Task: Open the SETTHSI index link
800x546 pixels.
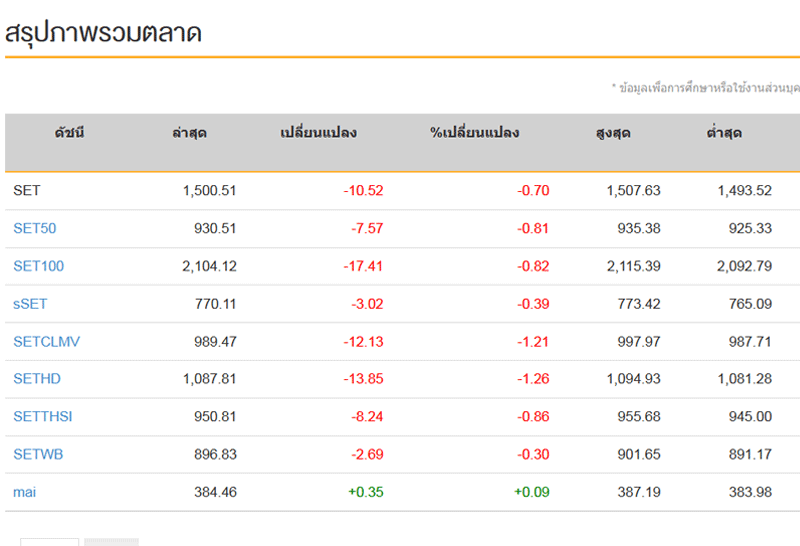Action: tap(43, 417)
